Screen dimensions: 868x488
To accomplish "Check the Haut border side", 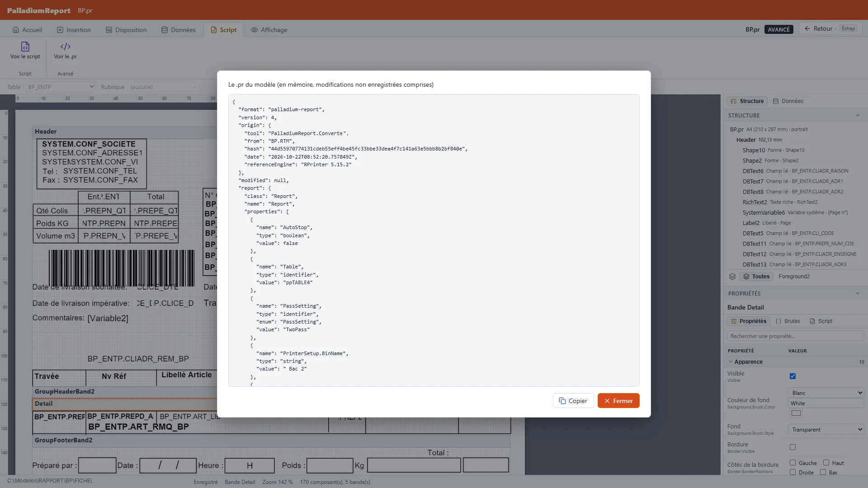I will coord(826,463).
